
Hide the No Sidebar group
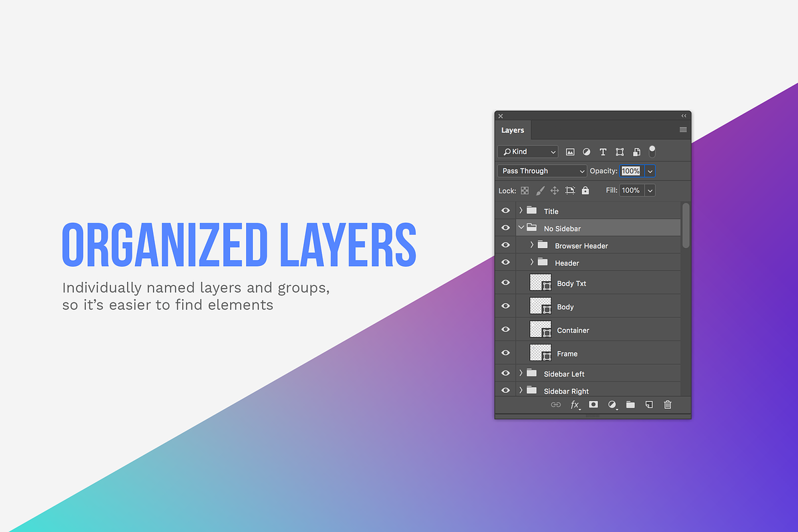click(x=505, y=228)
